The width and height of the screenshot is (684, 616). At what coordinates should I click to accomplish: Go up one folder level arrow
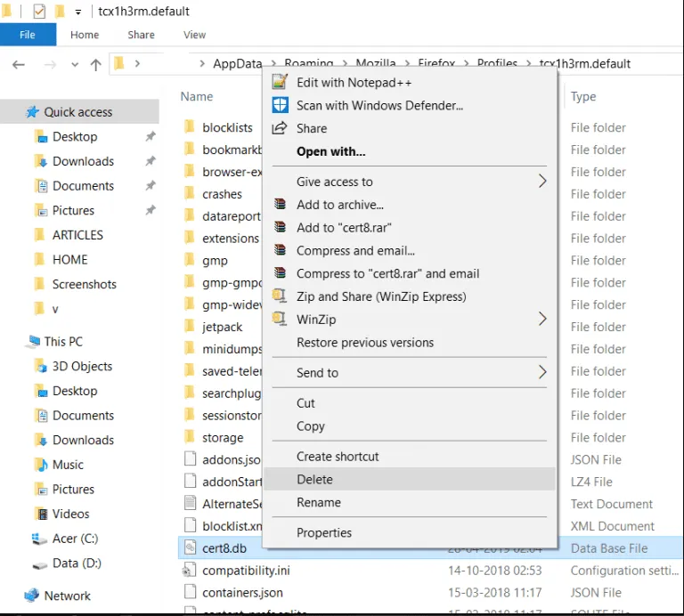[x=95, y=65]
